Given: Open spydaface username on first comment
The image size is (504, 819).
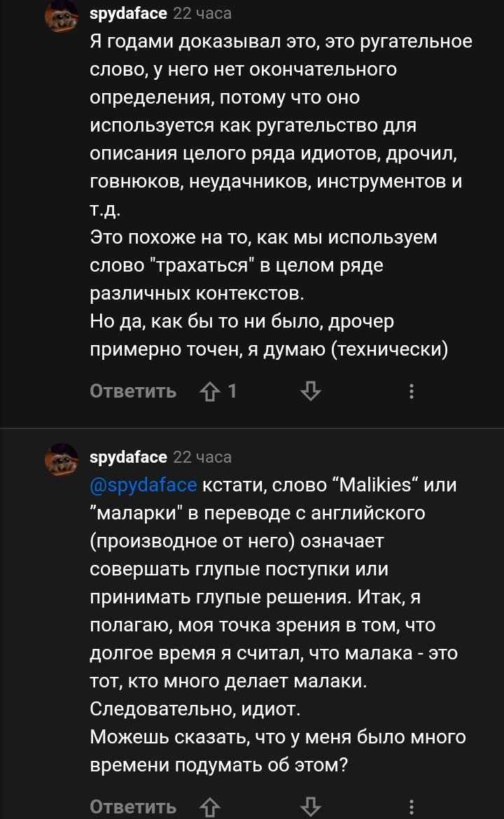Looking at the screenshot, I should point(128,13).
